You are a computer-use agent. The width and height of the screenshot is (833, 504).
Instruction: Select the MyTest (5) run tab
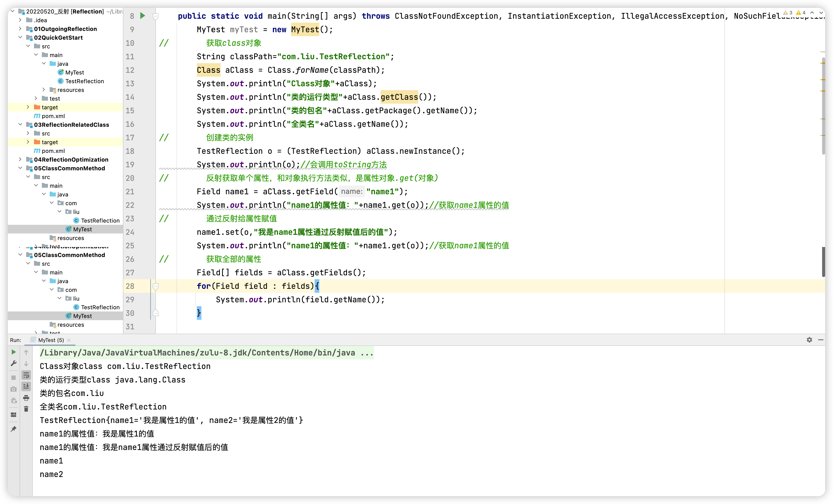[x=51, y=340]
